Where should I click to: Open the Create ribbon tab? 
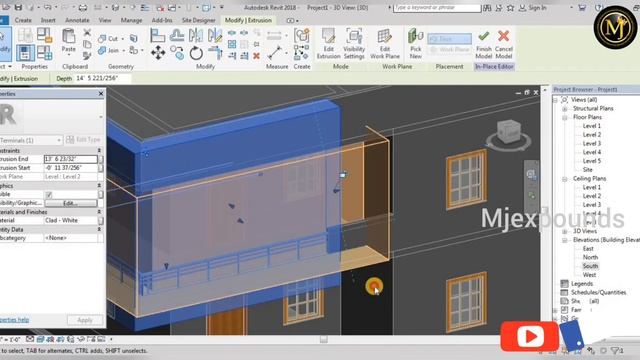[x=23, y=20]
